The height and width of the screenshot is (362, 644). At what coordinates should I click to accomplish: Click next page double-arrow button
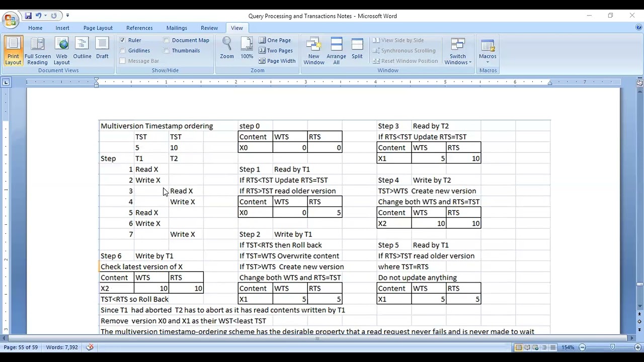click(x=639, y=329)
